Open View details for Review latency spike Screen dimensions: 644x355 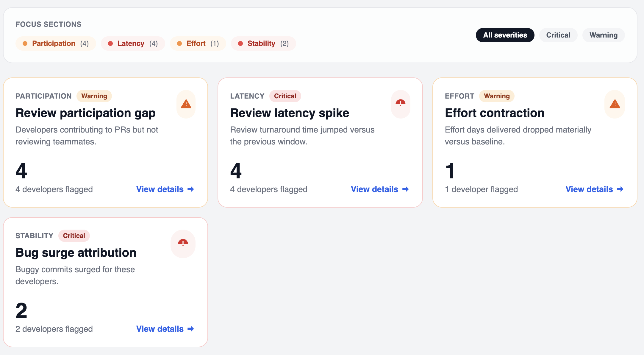(374, 189)
